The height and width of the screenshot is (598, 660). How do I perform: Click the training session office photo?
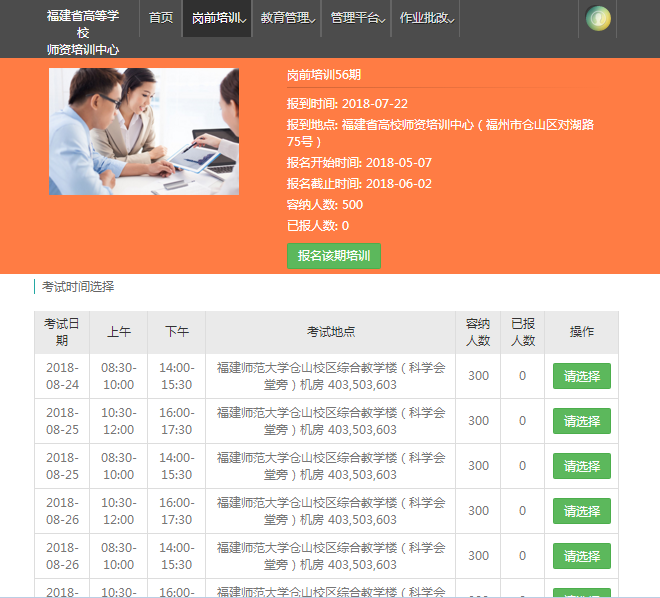point(144,131)
